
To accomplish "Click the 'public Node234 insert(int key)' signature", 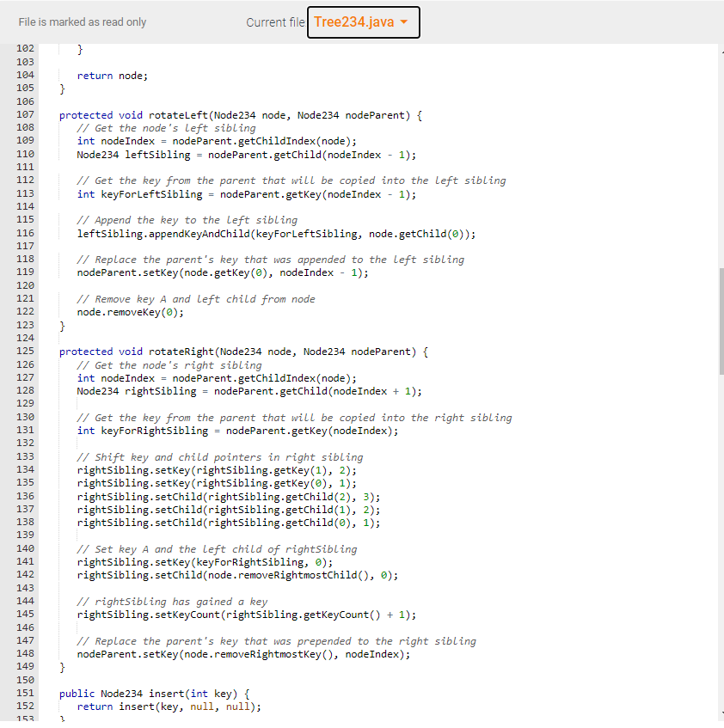I will 154,694.
